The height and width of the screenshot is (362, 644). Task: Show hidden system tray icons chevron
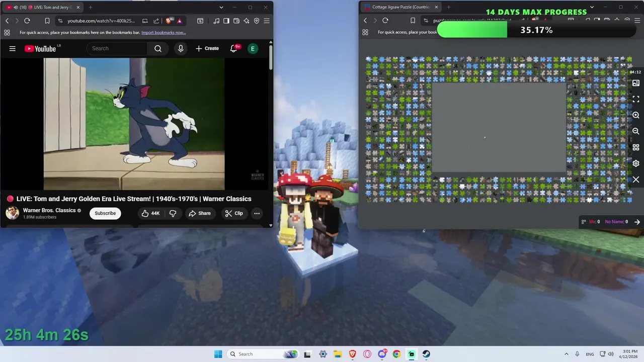pyautogui.click(x=566, y=354)
